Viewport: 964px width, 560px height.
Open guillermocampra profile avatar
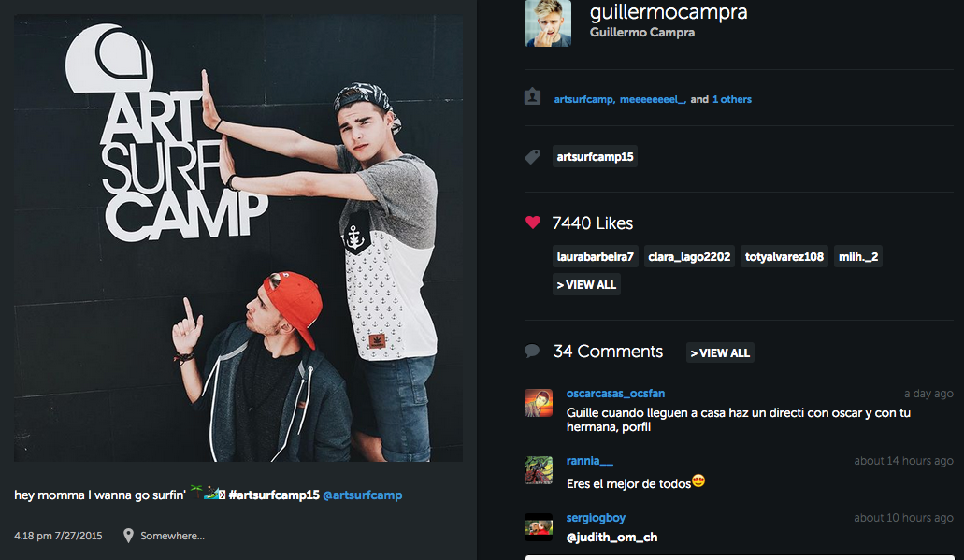[x=548, y=22]
